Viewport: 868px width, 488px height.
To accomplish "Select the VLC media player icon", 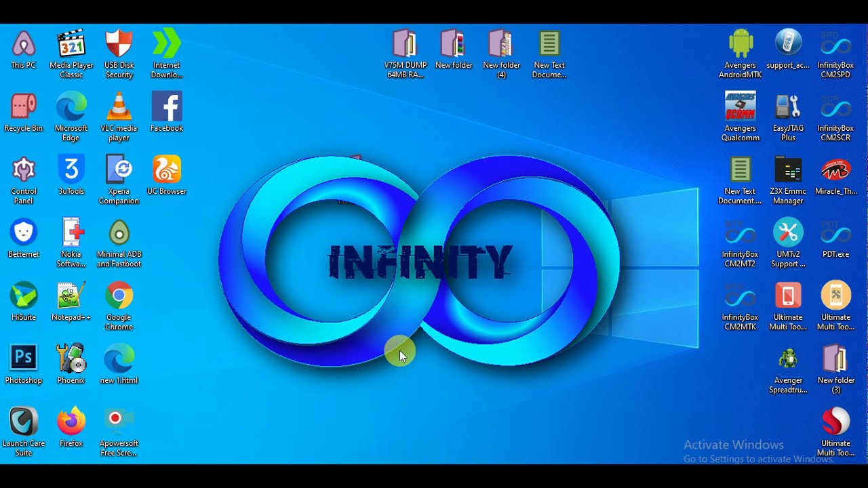I will (x=119, y=117).
